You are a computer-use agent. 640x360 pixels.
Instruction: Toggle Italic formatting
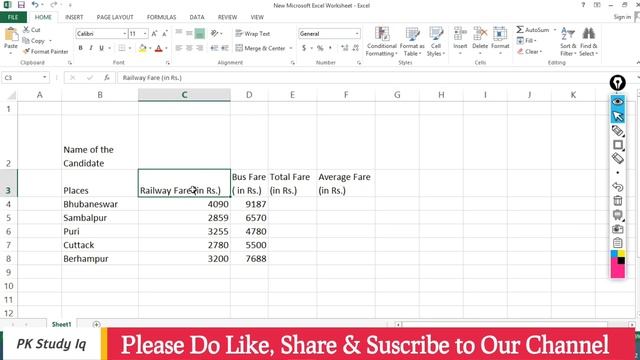[x=91, y=48]
